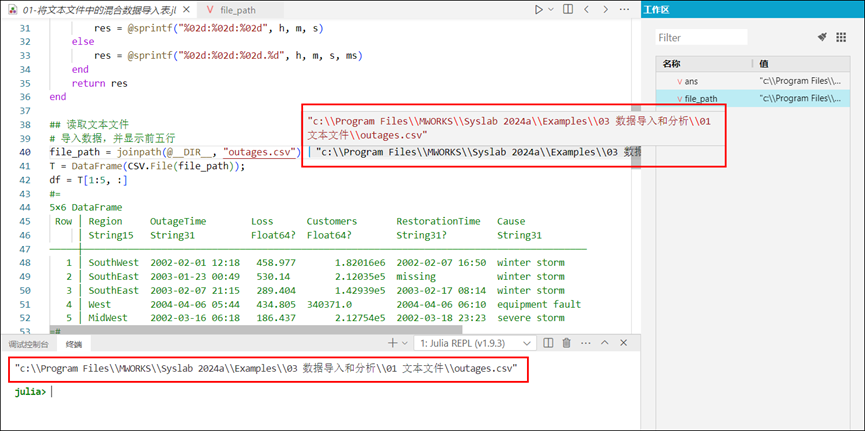Viewport: 865px width, 431px height.
Task: Click line number 41 in gutter
Action: [x=25, y=166]
